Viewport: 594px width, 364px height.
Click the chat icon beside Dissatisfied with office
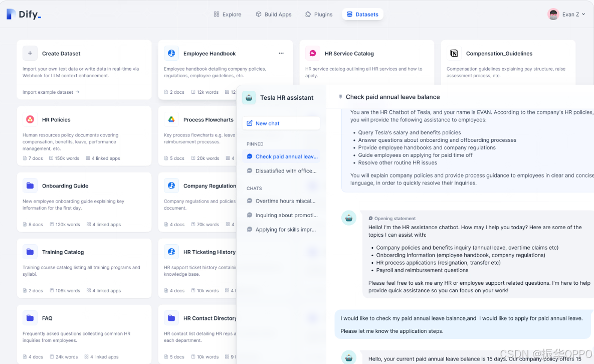(249, 171)
